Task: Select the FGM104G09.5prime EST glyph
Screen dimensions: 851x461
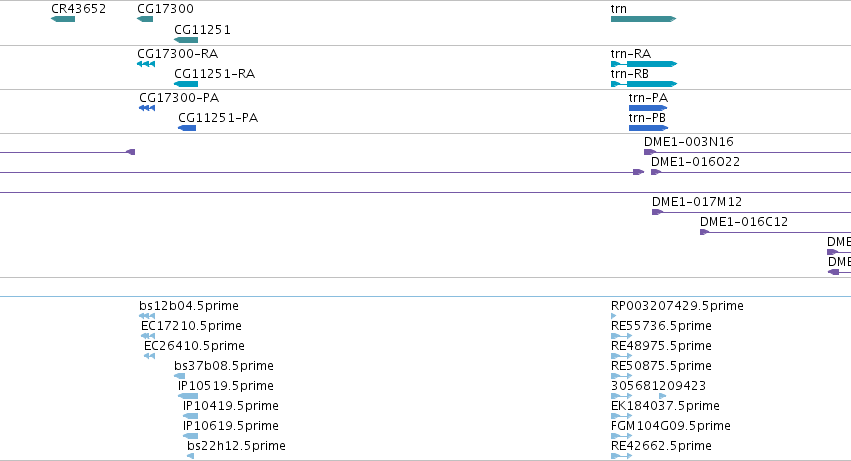Action: pos(621,437)
